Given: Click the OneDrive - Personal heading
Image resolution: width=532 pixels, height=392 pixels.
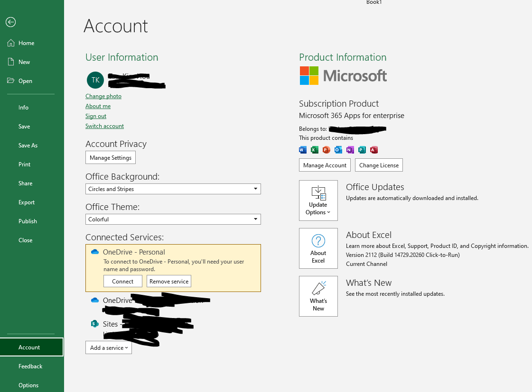Looking at the screenshot, I should (x=134, y=252).
